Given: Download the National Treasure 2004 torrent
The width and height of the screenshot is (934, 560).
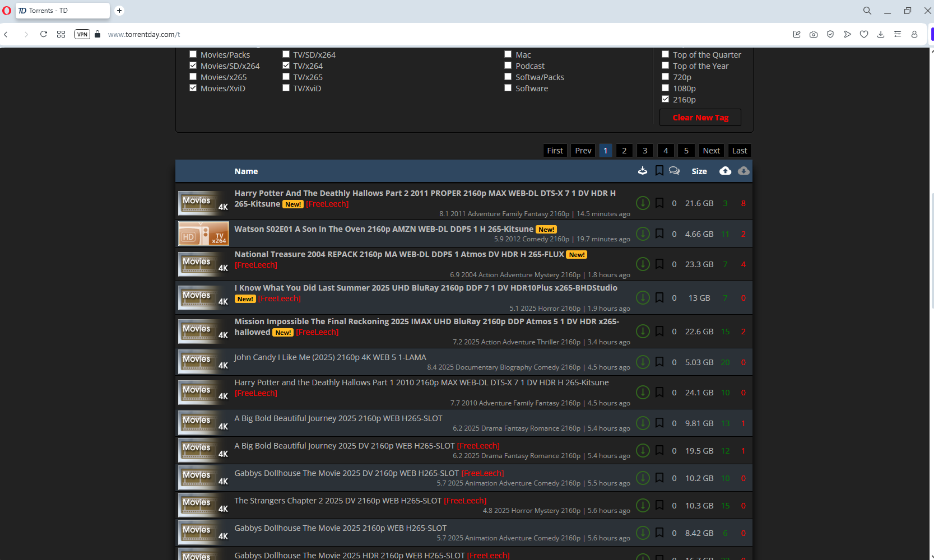Looking at the screenshot, I should pos(643,264).
